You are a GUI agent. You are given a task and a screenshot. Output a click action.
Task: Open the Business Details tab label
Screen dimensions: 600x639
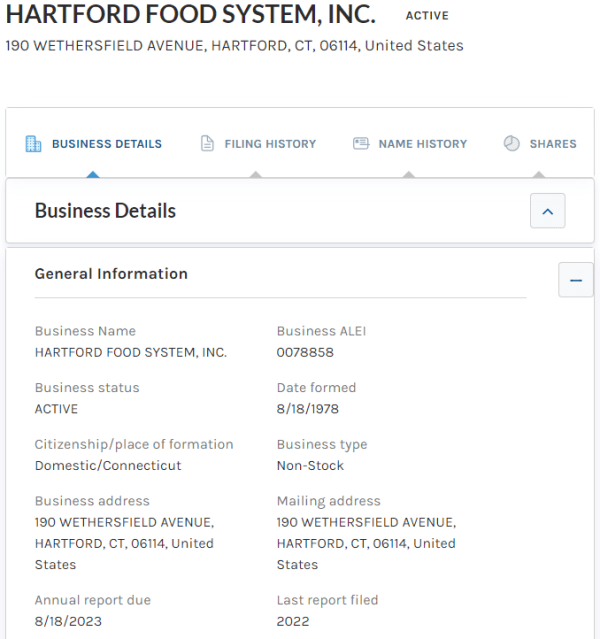pyautogui.click(x=106, y=144)
